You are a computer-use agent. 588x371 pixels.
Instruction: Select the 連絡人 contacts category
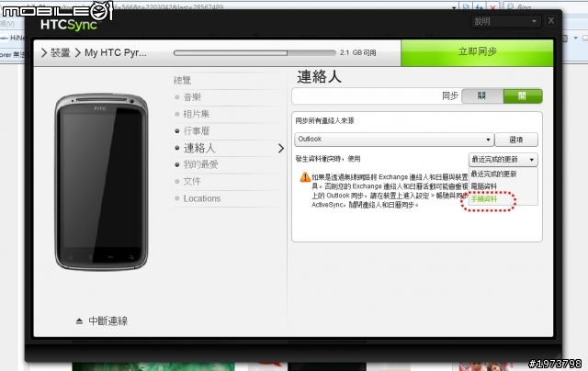click(199, 148)
